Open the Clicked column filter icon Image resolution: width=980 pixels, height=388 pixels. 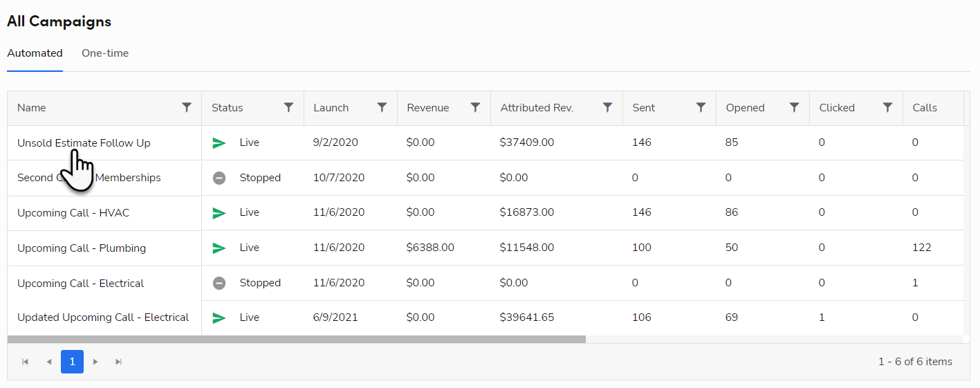(887, 107)
